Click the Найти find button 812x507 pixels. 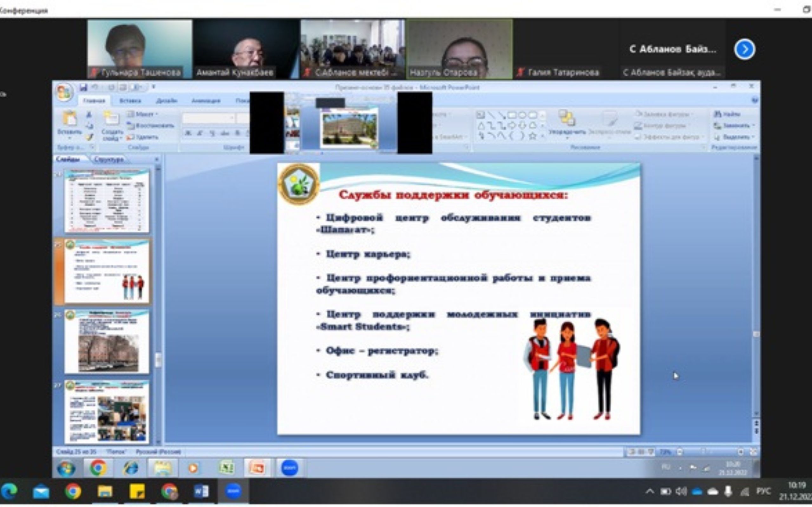point(727,114)
